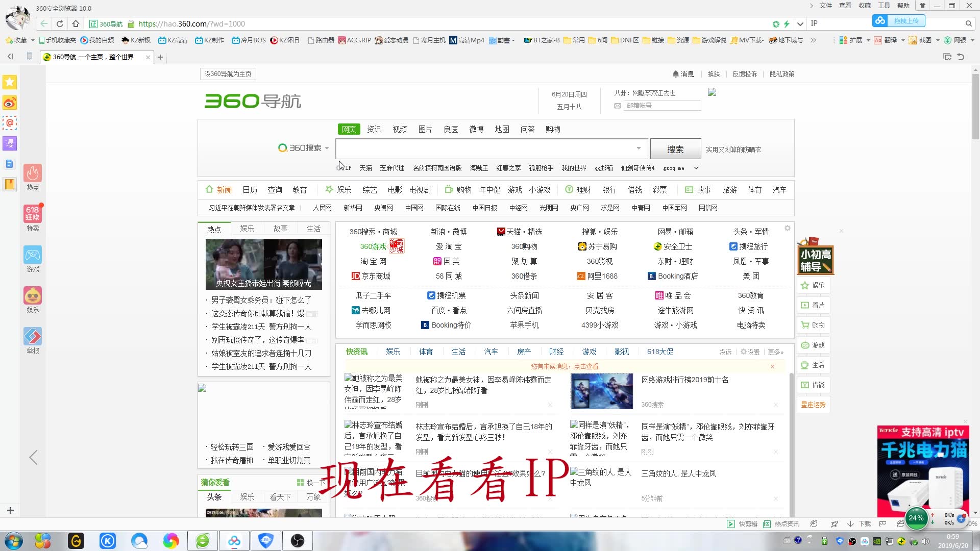Go to browser home page icon
980x551 pixels.
click(76, 23)
